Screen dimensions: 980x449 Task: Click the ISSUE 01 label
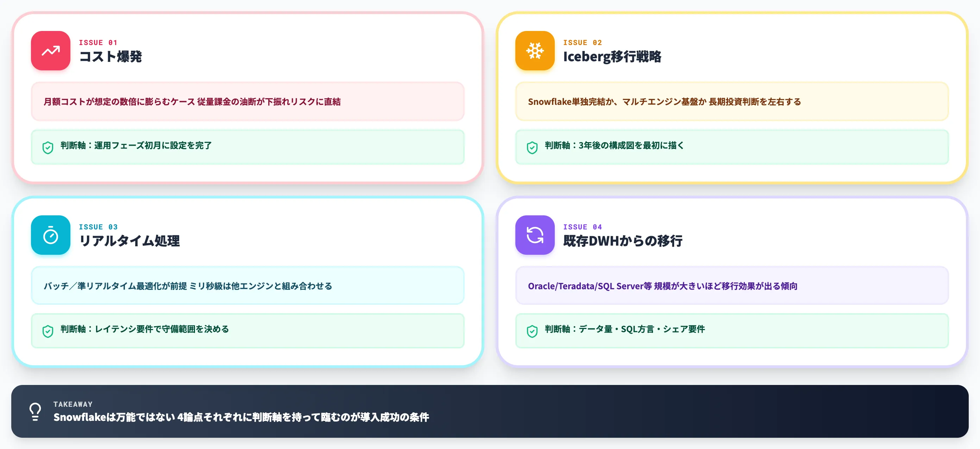pos(98,43)
